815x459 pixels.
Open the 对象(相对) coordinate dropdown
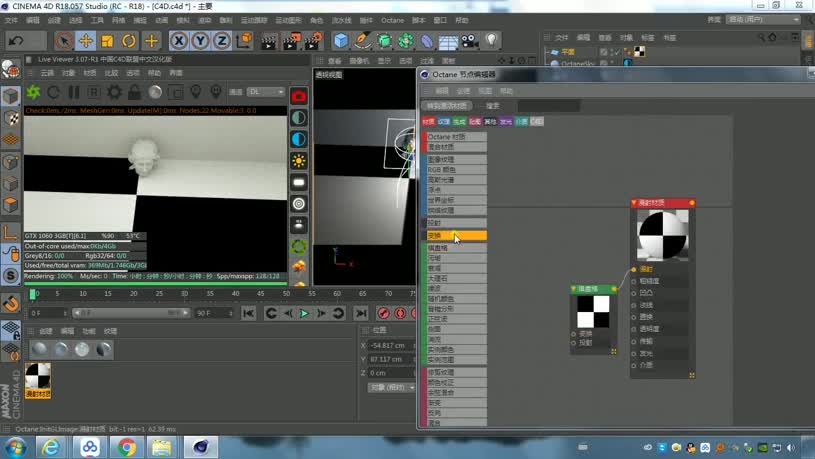click(x=391, y=388)
